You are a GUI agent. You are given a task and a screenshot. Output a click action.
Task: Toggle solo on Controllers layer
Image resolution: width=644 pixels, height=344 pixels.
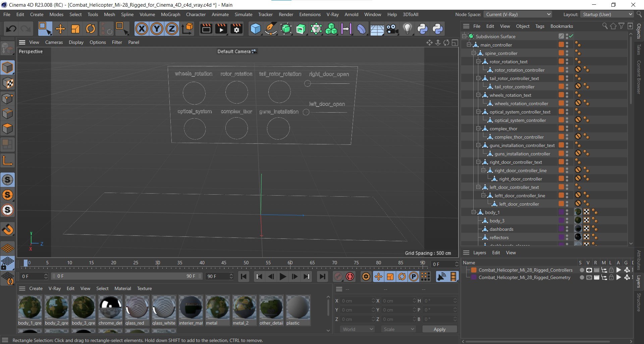point(582,270)
